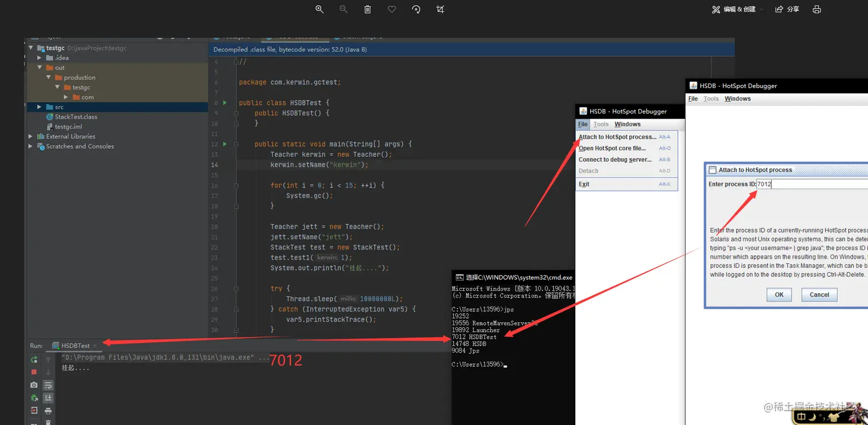This screenshot has width=868, height=425.
Task: Open File menu in right HSDB window
Action: 693,99
